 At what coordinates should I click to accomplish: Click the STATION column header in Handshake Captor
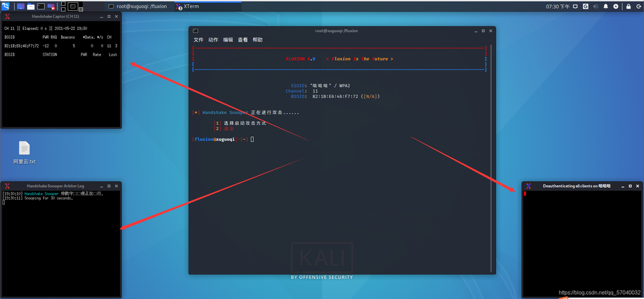(50, 54)
